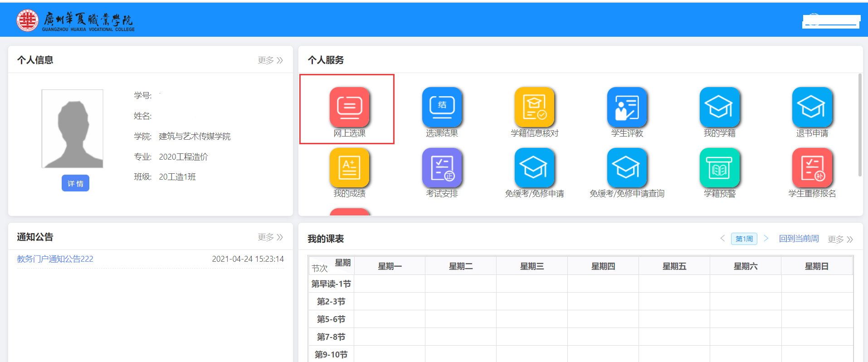Viewport: 868px width, 362px height.
Task: Open the 教务门户通知公告222 announcement link
Action: 55,259
